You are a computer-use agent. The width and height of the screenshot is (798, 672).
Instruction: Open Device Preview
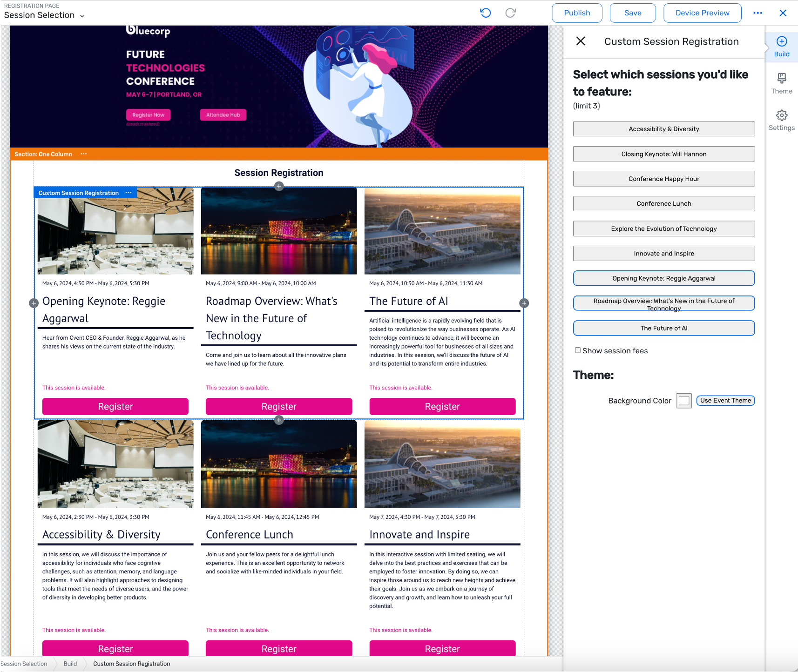[x=702, y=13]
